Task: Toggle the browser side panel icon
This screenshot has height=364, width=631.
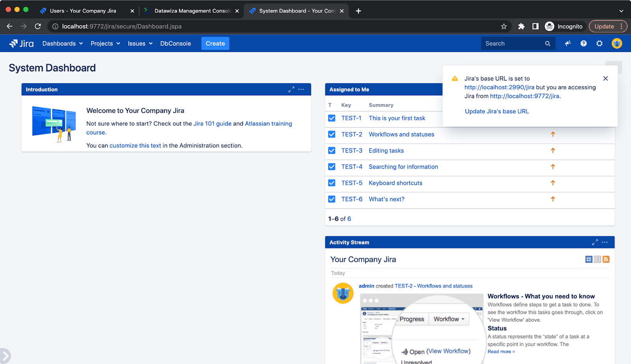Action: coord(535,26)
